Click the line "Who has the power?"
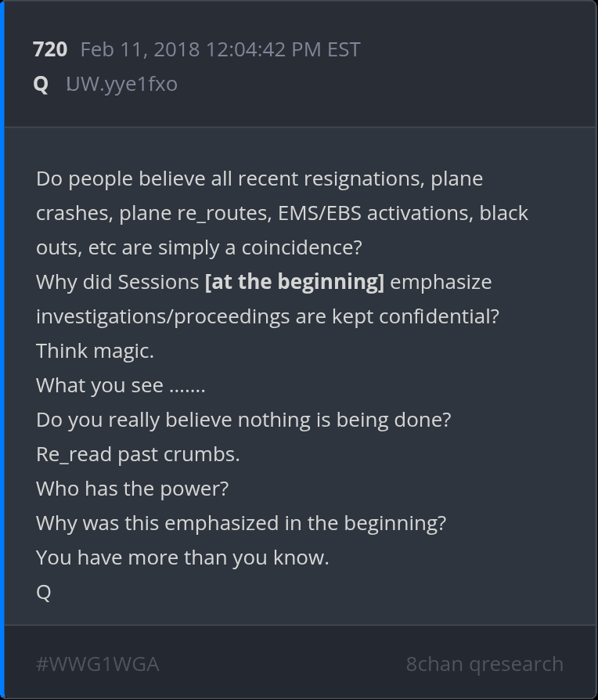Image resolution: width=598 pixels, height=700 pixels. click(132, 489)
